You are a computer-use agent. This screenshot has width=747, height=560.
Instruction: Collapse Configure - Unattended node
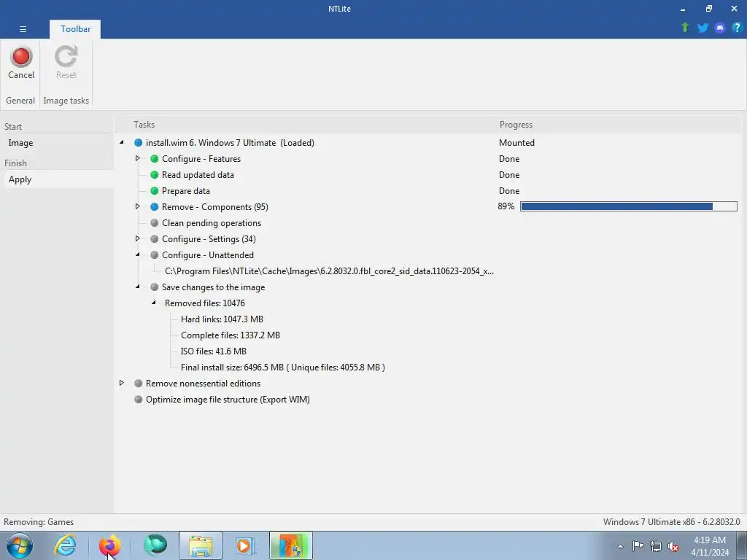(x=138, y=254)
